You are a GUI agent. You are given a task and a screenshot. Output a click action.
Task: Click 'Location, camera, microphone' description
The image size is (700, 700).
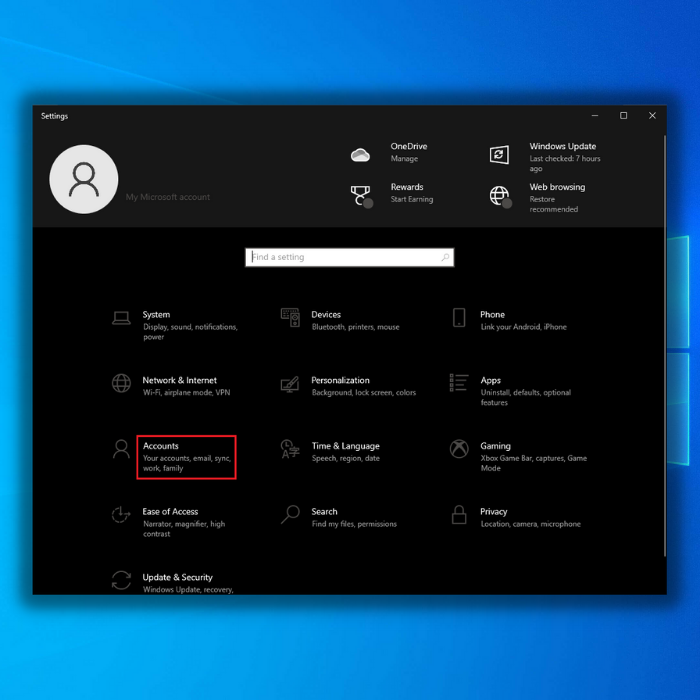[x=530, y=524]
